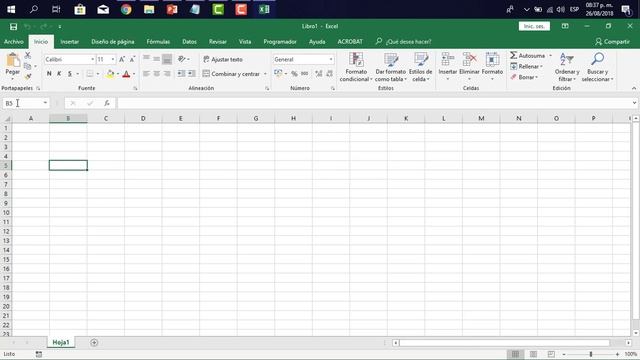
Task: Decrease indent icon
Action: tap(181, 74)
